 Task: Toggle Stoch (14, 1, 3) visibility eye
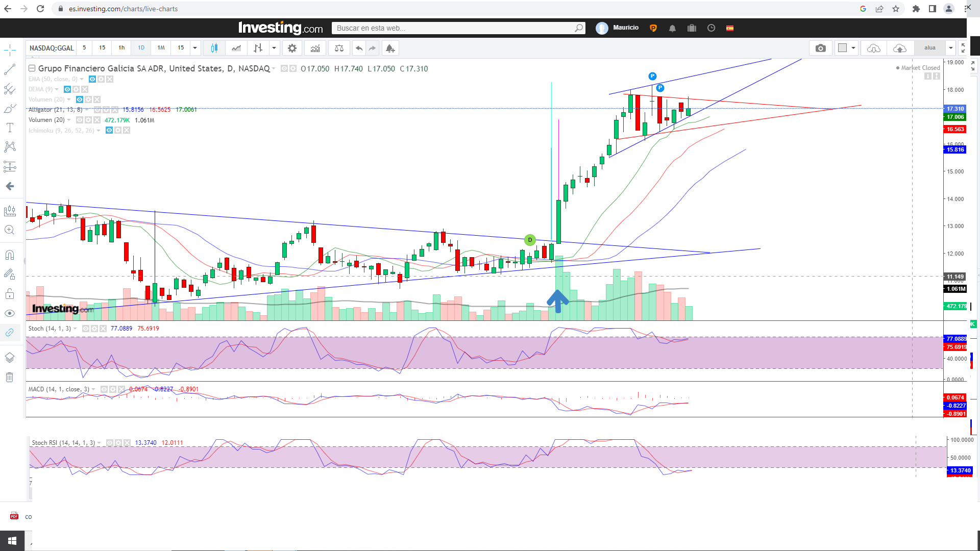[x=86, y=329]
